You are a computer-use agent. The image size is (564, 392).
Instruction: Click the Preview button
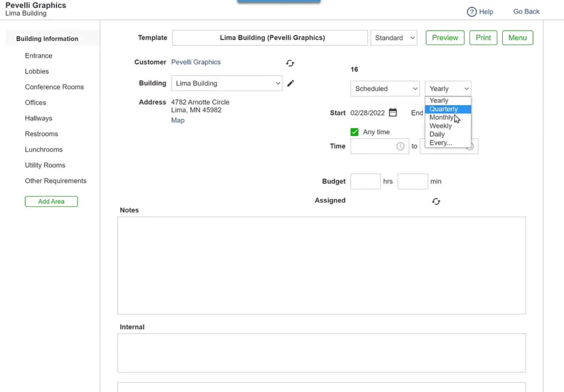click(445, 38)
